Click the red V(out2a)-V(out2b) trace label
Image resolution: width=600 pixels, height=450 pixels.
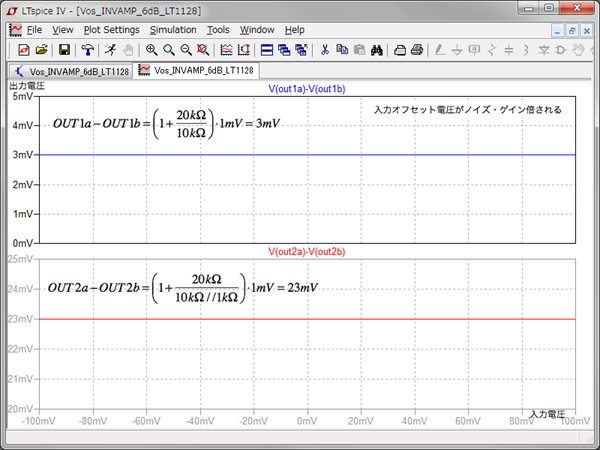(x=307, y=250)
